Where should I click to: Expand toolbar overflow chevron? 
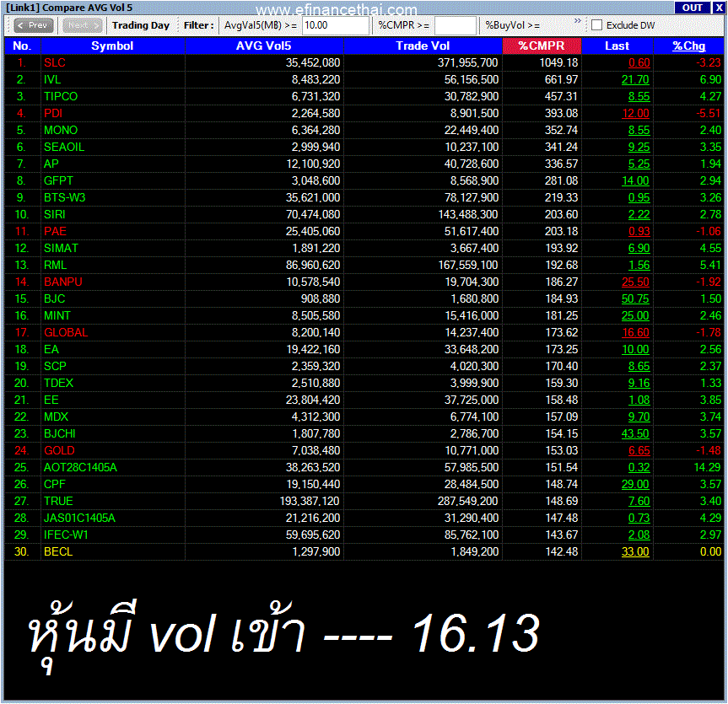[x=577, y=21]
